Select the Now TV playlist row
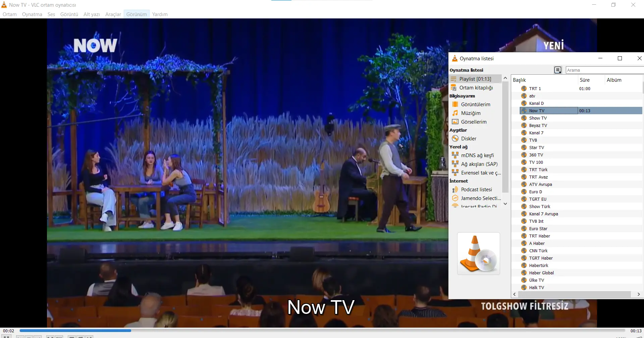Viewport: 644px width, 338px height. point(581,111)
